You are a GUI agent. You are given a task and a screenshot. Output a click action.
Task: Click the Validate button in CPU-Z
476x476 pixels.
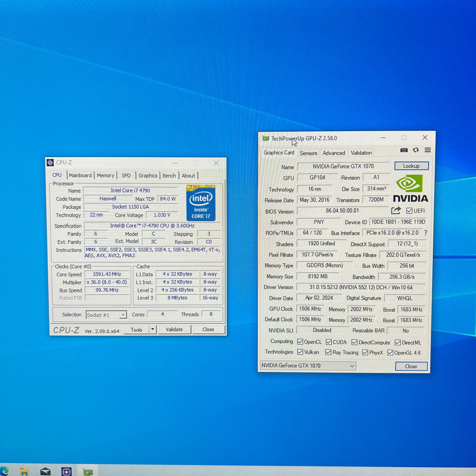[x=174, y=329]
